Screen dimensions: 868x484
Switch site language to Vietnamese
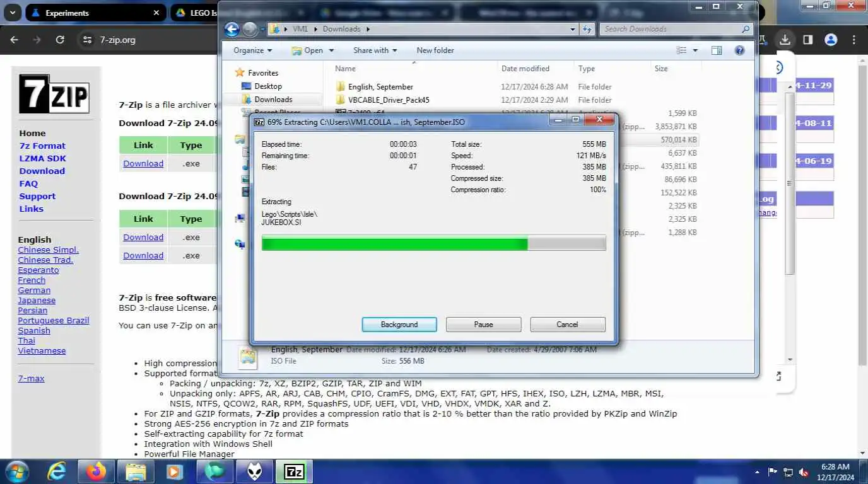pos(42,351)
